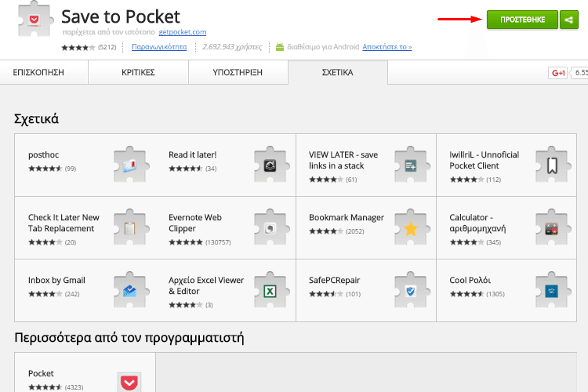The image size is (588, 392).
Task: Click Evernote's (130757) rating count
Action: coord(218,242)
